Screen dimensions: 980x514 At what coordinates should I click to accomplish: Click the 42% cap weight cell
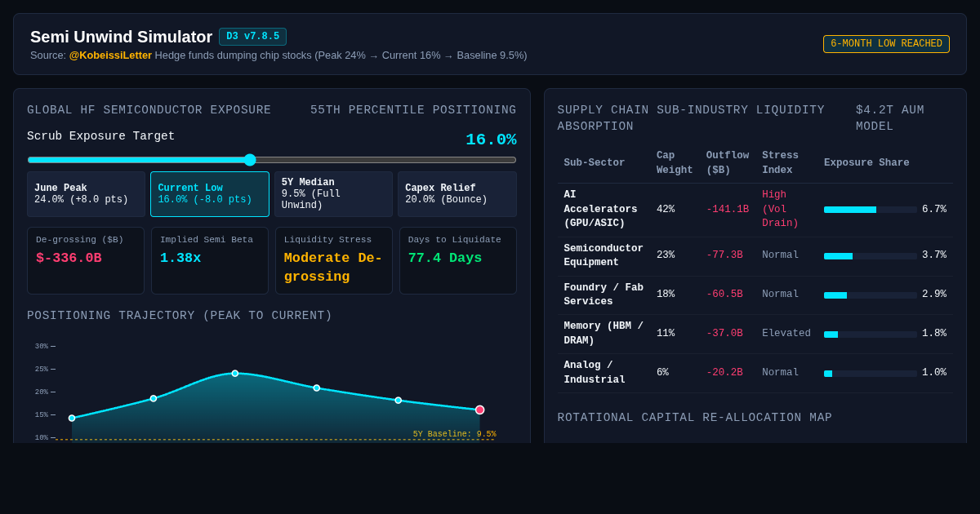pyautogui.click(x=666, y=210)
